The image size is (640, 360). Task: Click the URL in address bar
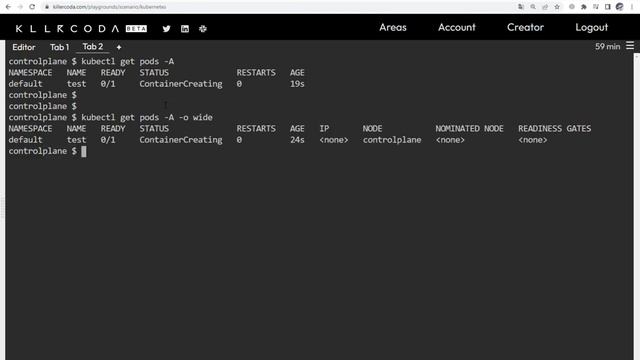109,7
